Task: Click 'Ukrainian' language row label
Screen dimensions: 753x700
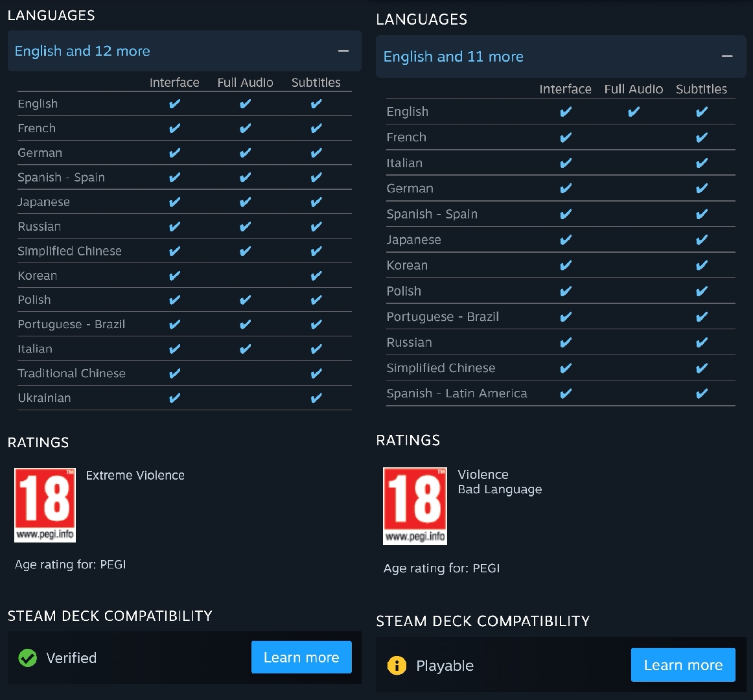Action: click(x=44, y=398)
